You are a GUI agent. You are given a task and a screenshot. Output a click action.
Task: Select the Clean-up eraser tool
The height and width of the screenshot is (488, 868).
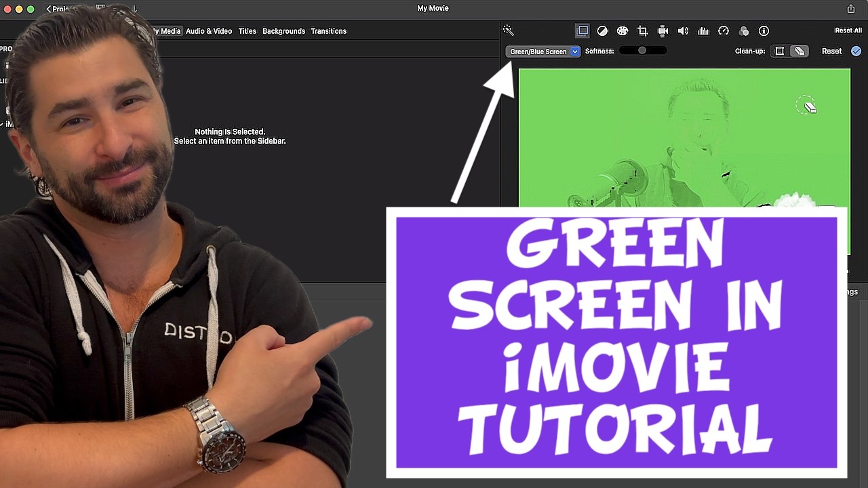point(800,52)
